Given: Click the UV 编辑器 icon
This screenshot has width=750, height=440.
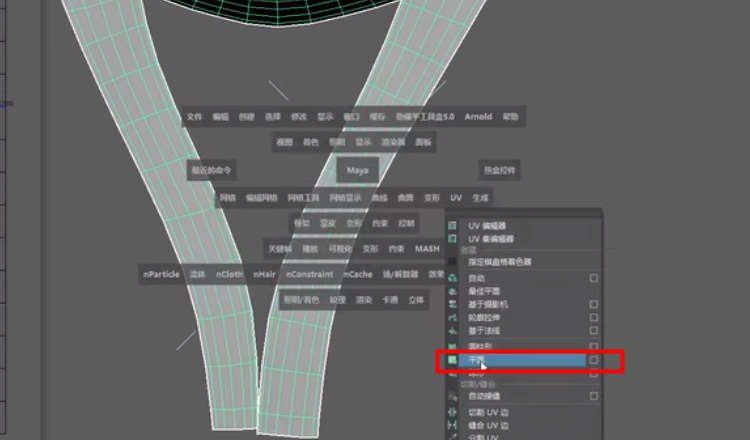Looking at the screenshot, I should (x=452, y=226).
